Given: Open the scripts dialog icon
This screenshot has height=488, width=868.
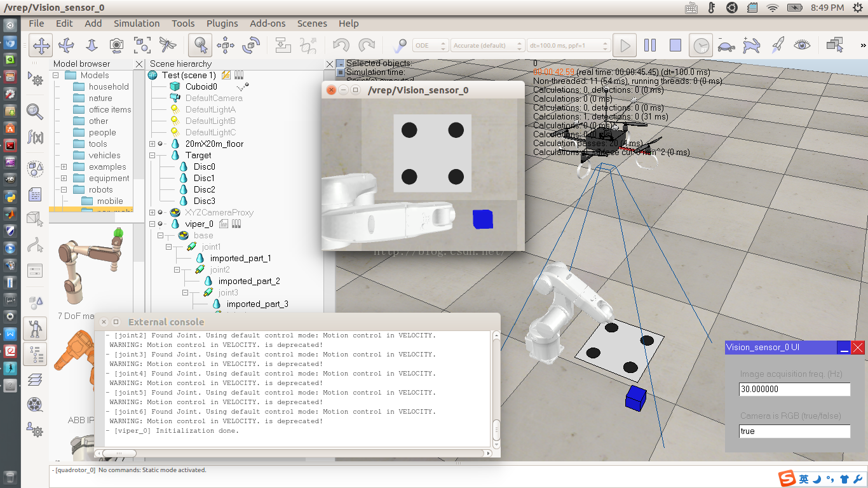Looking at the screenshot, I should click(36, 194).
